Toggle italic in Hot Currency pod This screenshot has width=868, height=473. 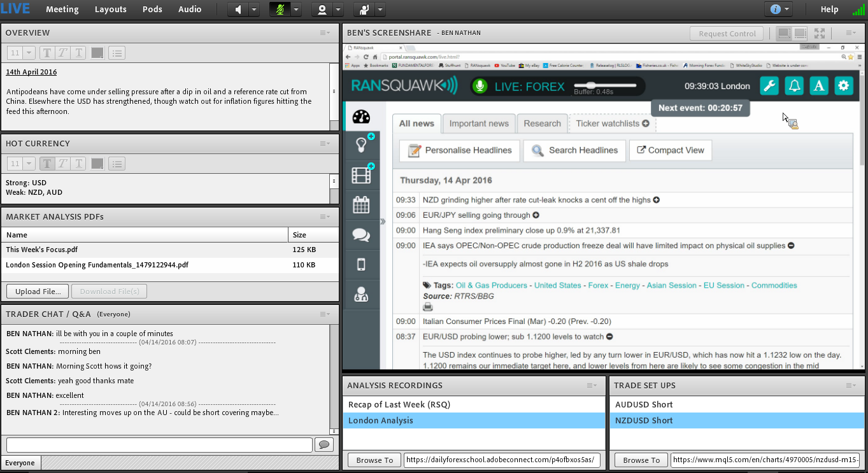coord(63,164)
